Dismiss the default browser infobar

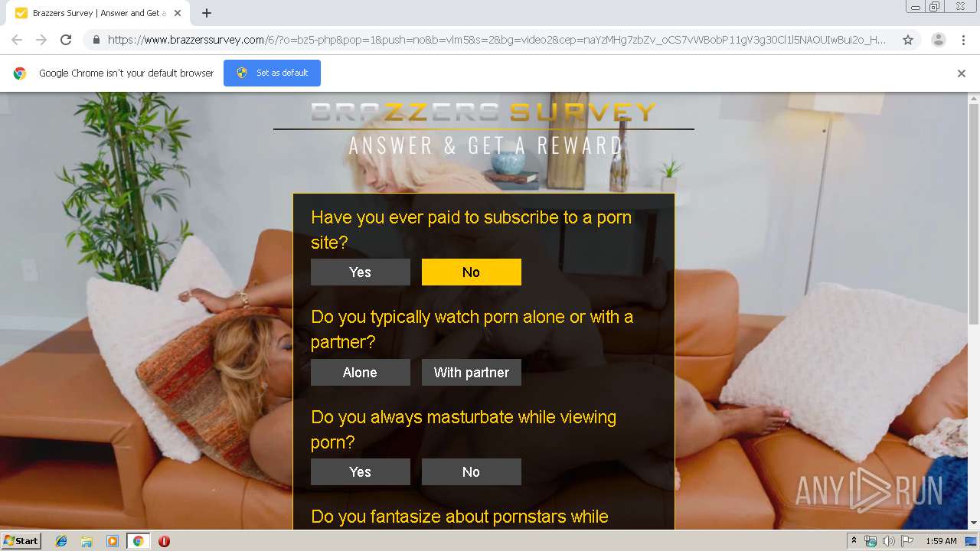click(x=962, y=73)
